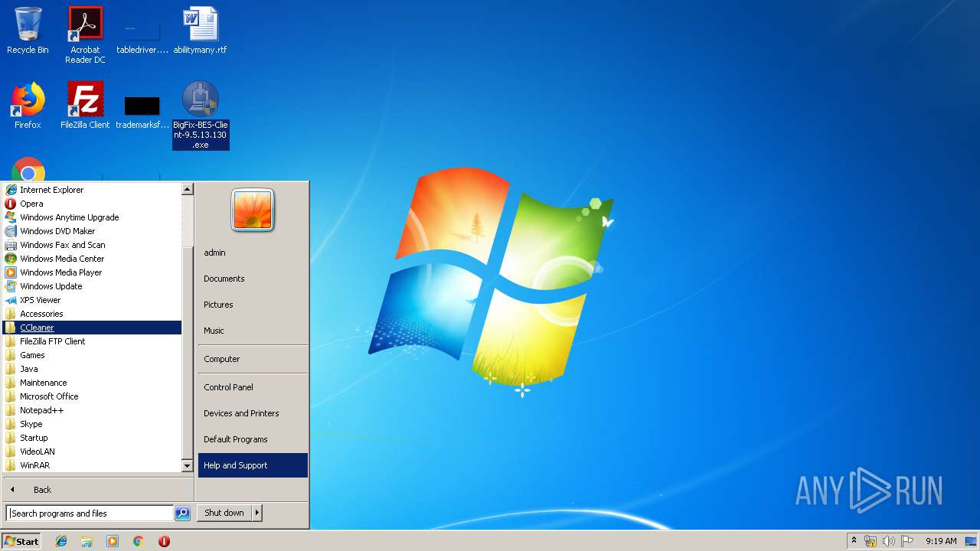The width and height of the screenshot is (980, 551).
Task: Expand the Java folder
Action: (92, 369)
